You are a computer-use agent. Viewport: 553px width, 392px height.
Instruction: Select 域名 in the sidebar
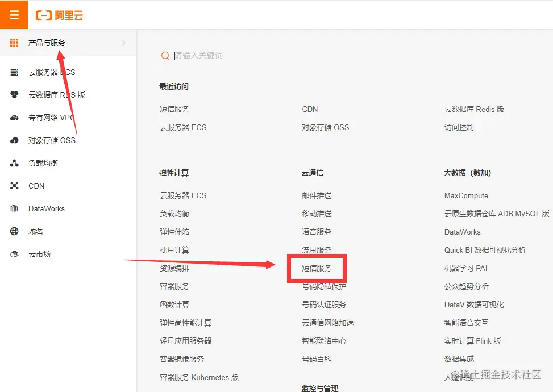pos(36,231)
